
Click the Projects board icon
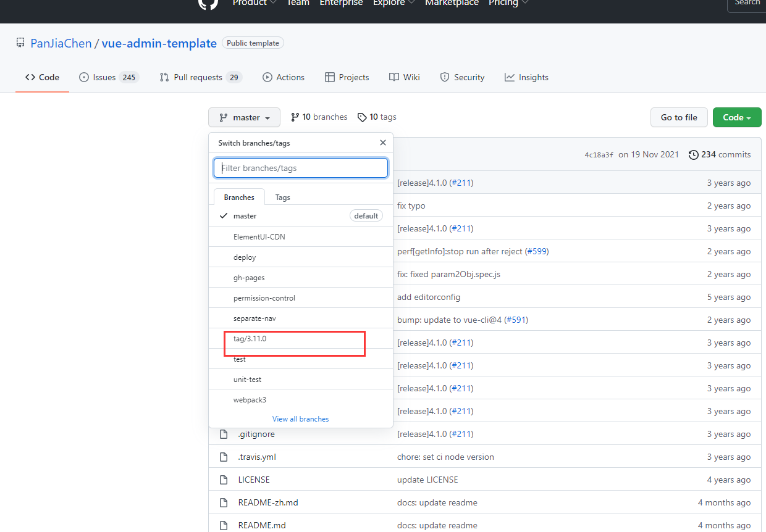[330, 77]
